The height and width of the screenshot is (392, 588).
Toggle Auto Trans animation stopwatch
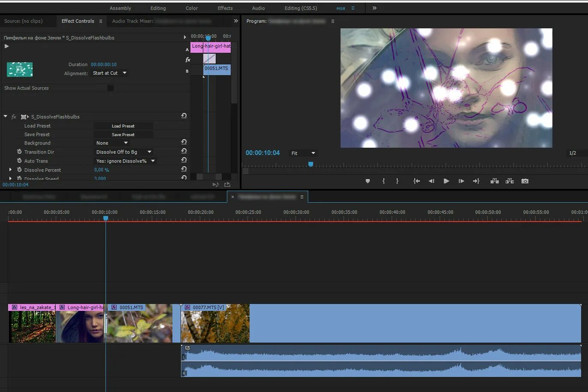pyautogui.click(x=19, y=161)
